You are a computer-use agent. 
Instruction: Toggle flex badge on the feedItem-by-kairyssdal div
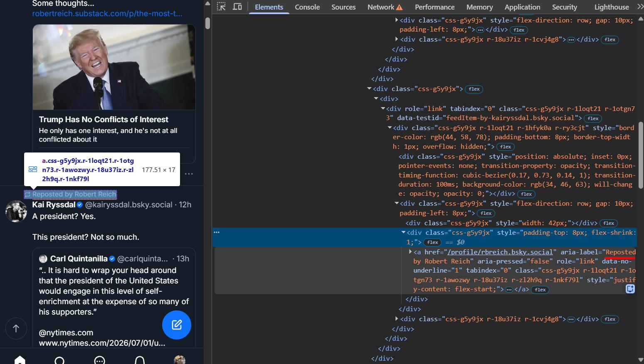pos(593,118)
